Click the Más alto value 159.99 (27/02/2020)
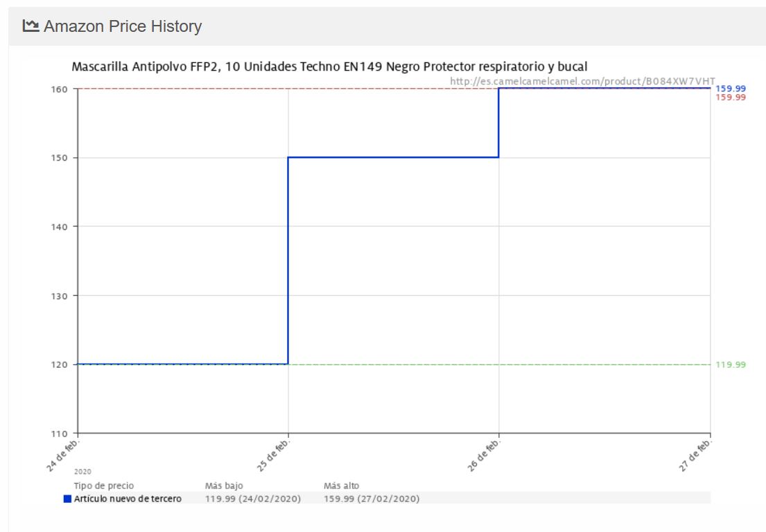The image size is (766, 532). click(372, 499)
